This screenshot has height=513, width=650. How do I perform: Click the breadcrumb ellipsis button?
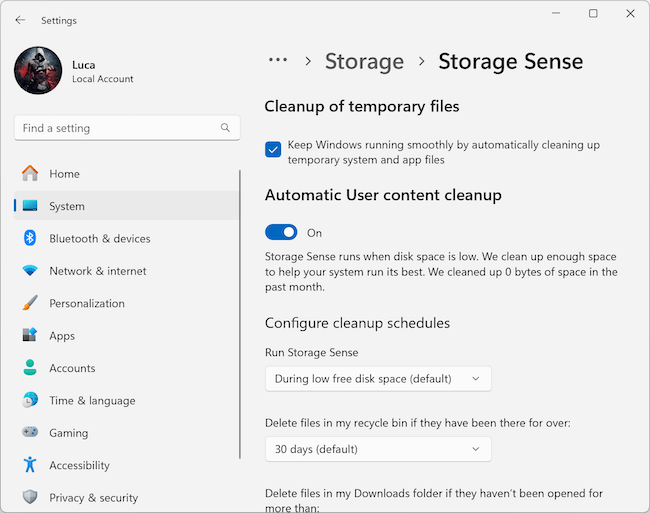pyautogui.click(x=278, y=60)
